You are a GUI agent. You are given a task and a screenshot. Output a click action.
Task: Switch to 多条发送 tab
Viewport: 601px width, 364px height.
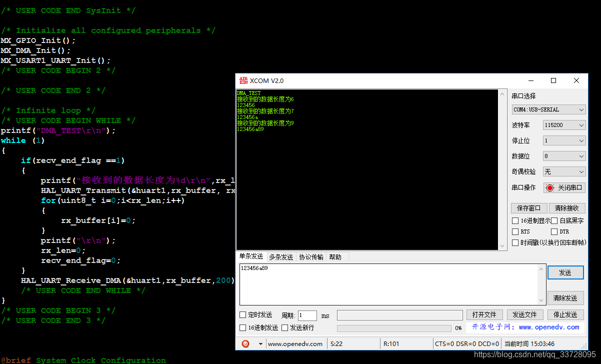point(281,257)
